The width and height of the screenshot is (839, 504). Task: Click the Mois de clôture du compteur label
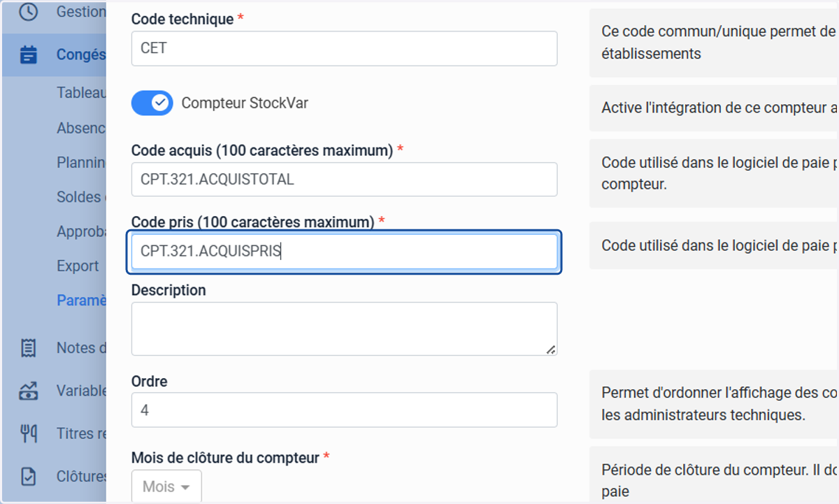click(226, 458)
